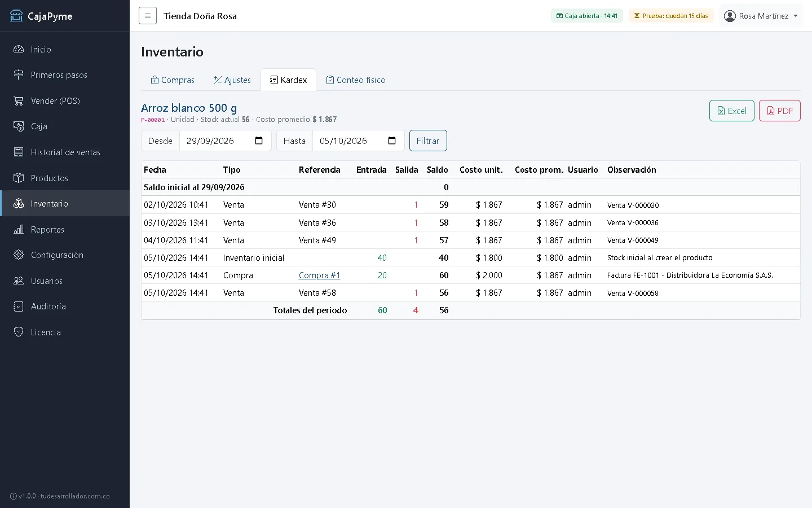Screen dimensions: 812x508
Task: Open Primeros pasos signpost icon
Action: pos(19,75)
